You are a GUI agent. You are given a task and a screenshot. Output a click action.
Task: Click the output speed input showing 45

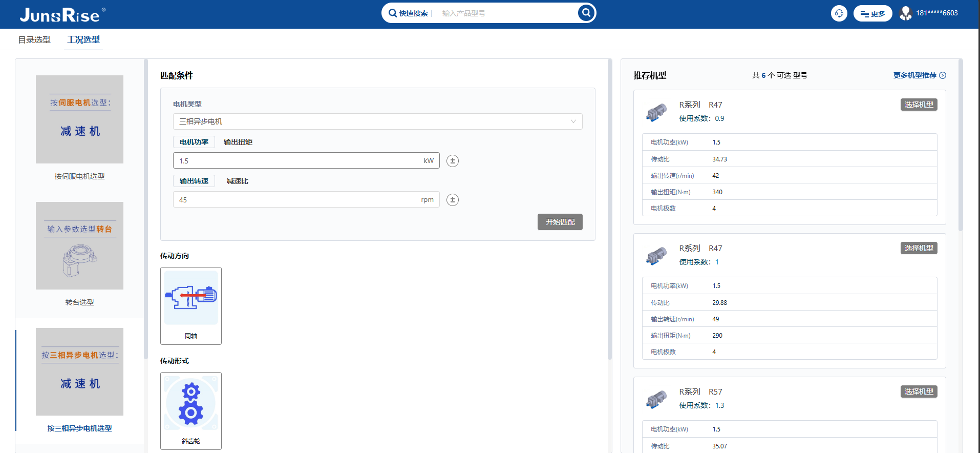(x=306, y=199)
